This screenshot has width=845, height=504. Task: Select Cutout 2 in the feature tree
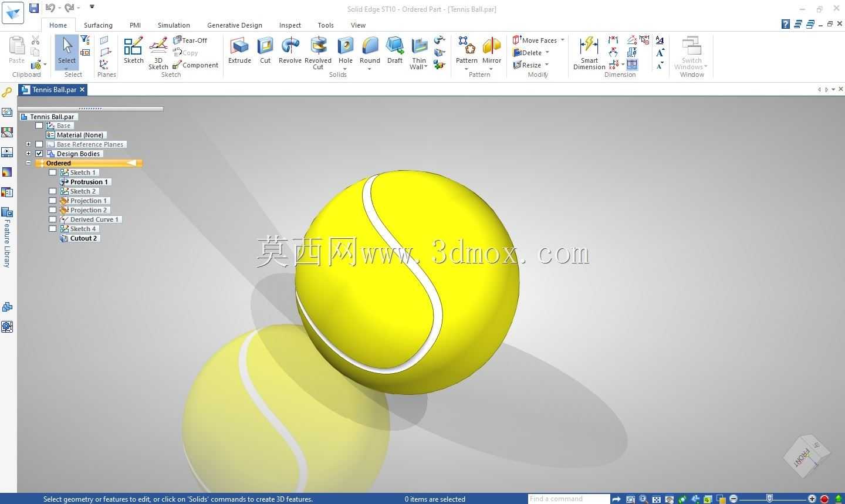[x=80, y=238]
